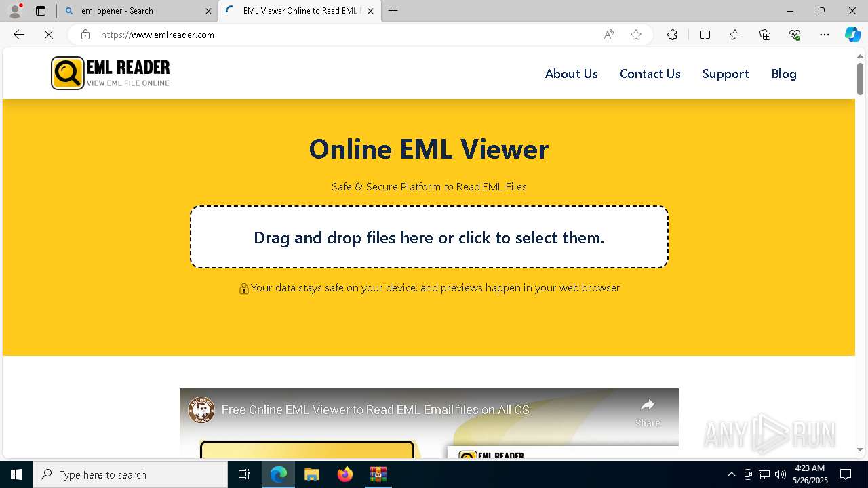
Task: Open Task View on taskbar
Action: pyautogui.click(x=244, y=474)
